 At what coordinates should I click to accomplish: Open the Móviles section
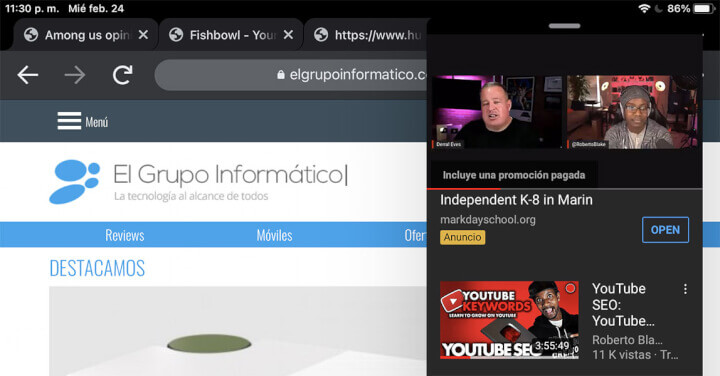pyautogui.click(x=275, y=235)
